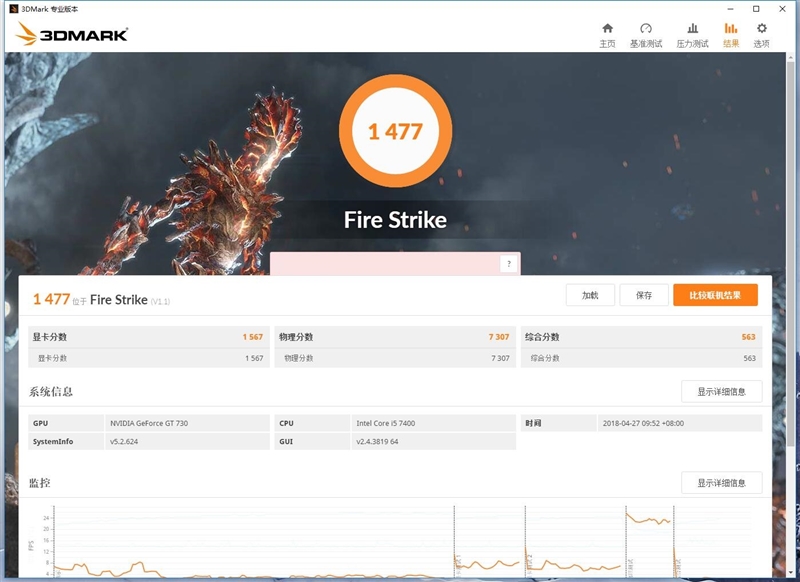
Task: Click the NVIDIA GeForce GT 730 value
Action: pyautogui.click(x=149, y=423)
